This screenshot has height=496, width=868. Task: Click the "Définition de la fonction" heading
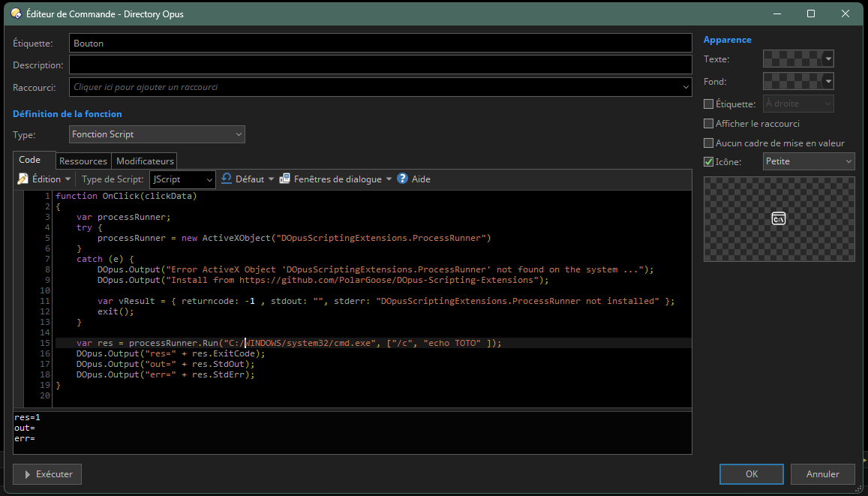[68, 113]
